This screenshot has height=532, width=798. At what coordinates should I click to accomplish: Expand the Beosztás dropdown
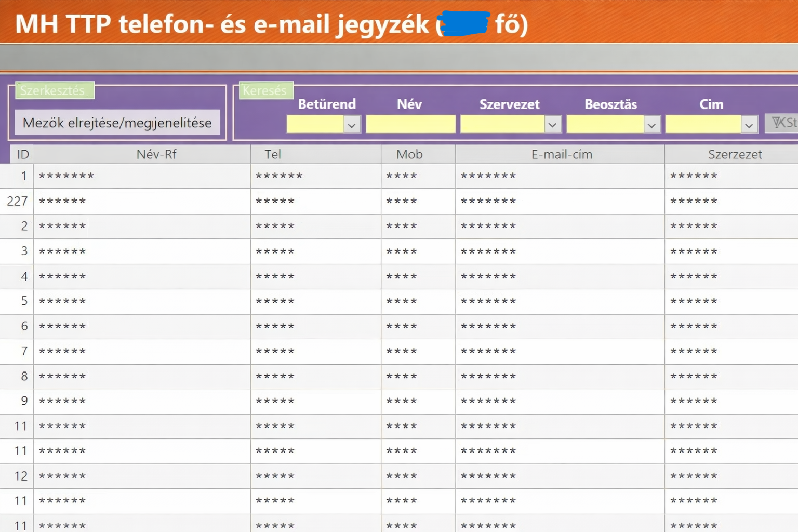point(652,124)
